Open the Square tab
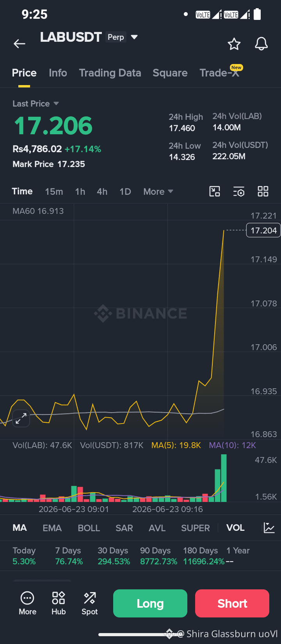Viewport: 281px width, 644px height. point(170,73)
